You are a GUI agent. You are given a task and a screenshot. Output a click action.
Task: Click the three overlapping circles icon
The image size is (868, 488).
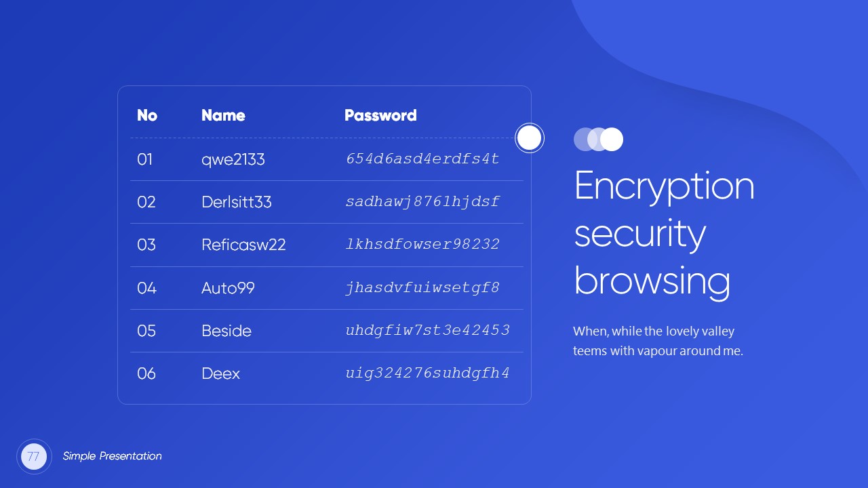(598, 139)
